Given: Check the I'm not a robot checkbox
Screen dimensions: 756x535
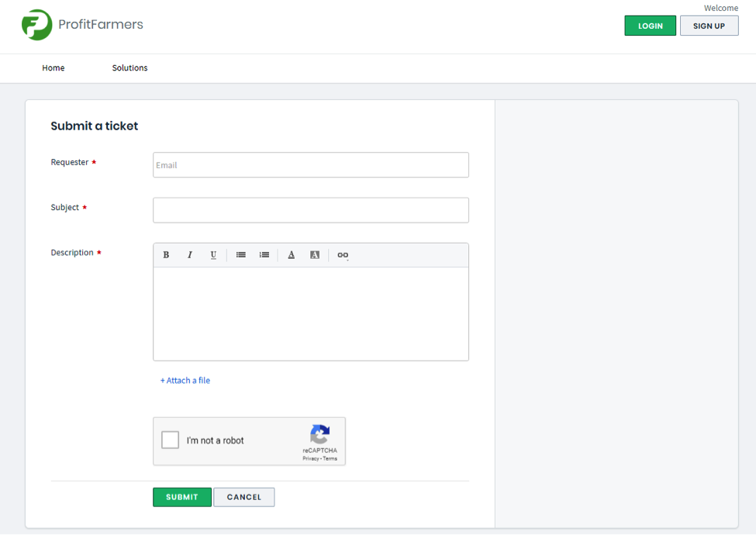Looking at the screenshot, I should click(170, 440).
